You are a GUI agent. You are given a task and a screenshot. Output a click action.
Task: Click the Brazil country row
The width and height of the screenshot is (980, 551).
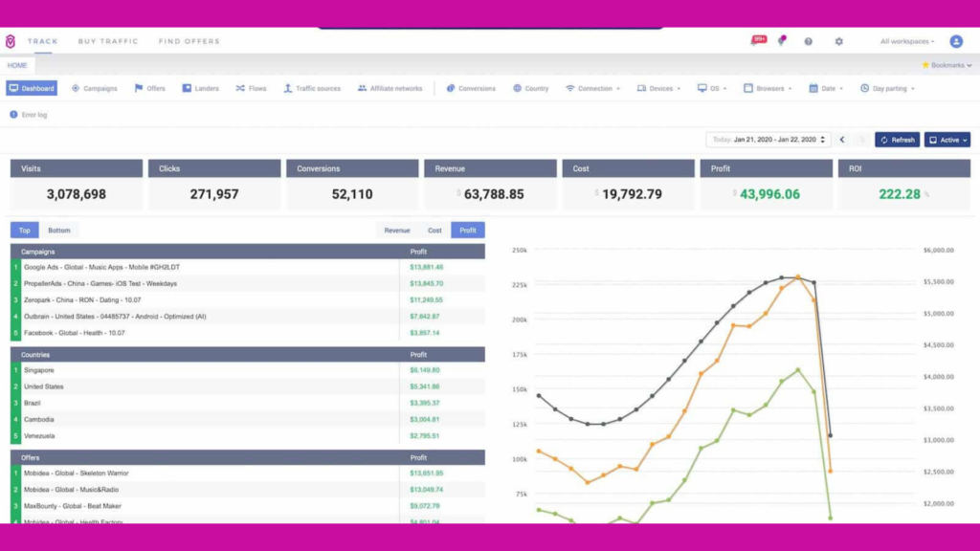(x=248, y=403)
